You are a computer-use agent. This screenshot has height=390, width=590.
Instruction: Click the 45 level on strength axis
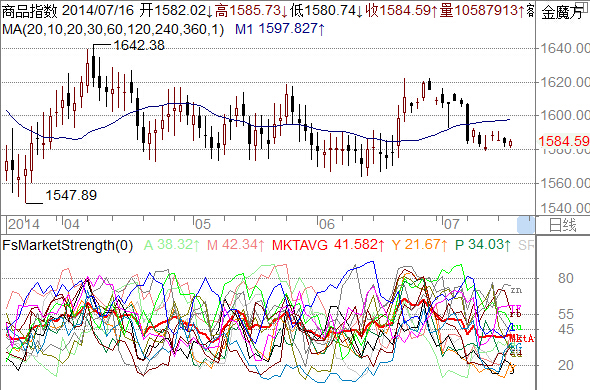[x=566, y=329]
